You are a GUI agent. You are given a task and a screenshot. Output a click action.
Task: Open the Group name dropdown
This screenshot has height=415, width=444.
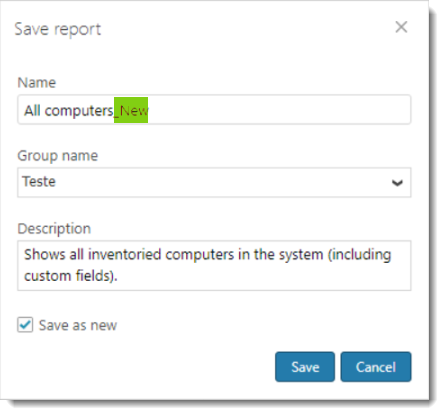(214, 182)
